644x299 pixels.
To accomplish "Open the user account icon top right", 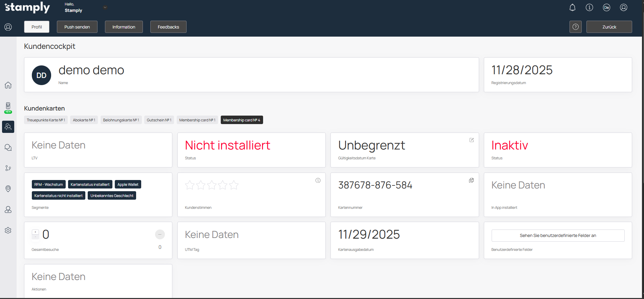I will point(623,7).
